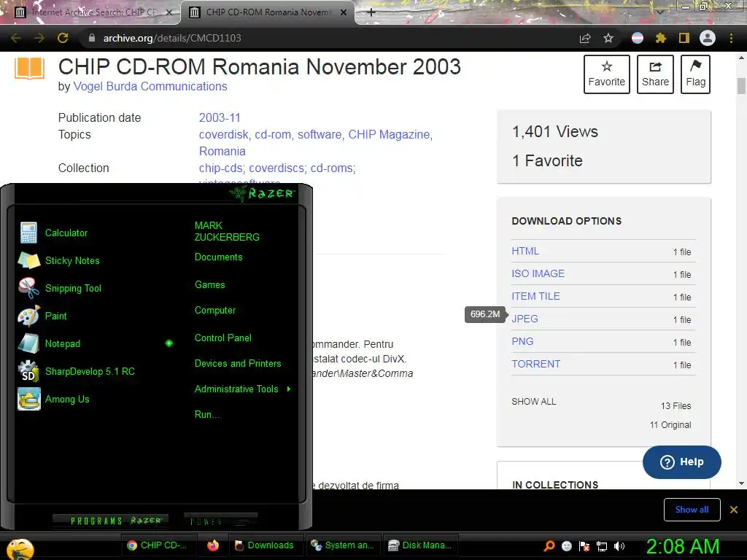Select the CHIP CD-ROM Romania tab
Screen dimensions: 747x560
point(268,12)
